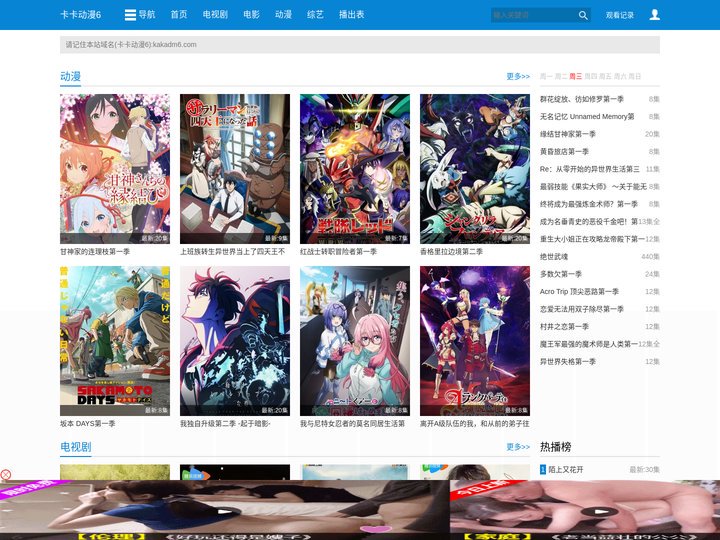Open the 甘神家的连理枝 poster thumbnail
Screen dimensions: 720x540
pyautogui.click(x=115, y=169)
